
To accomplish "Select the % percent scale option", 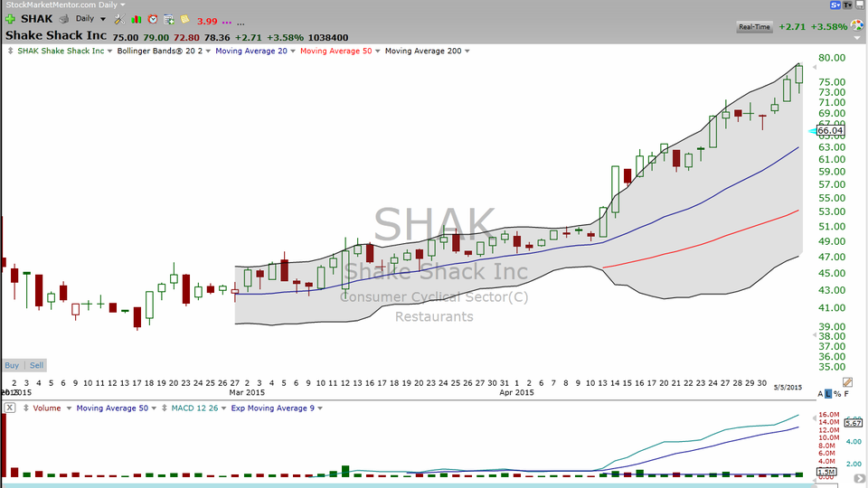I will pyautogui.click(x=837, y=394).
